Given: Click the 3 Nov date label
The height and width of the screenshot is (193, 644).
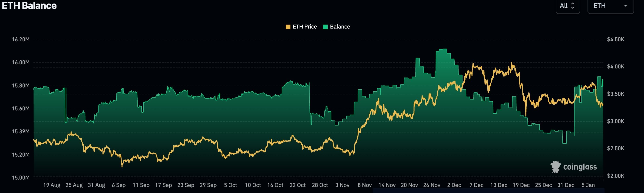Looking at the screenshot, I should tap(342, 185).
